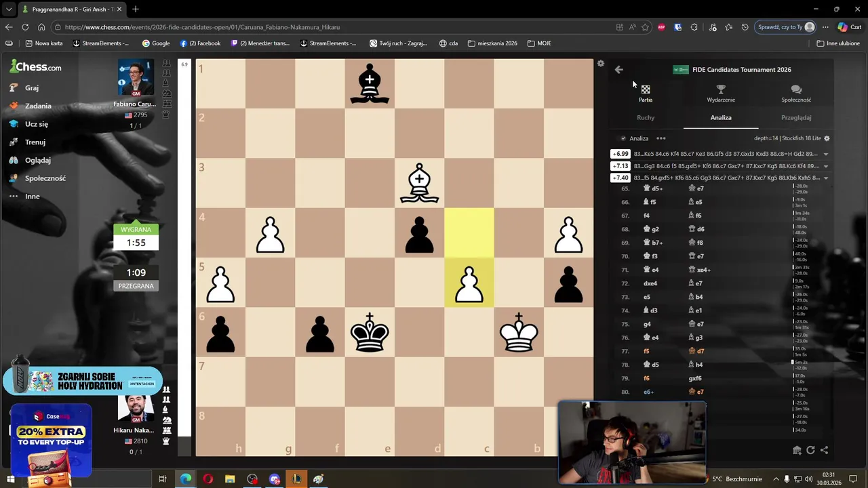This screenshot has height=488, width=868.
Task: Open Graj in the sidebar
Action: (x=24, y=88)
